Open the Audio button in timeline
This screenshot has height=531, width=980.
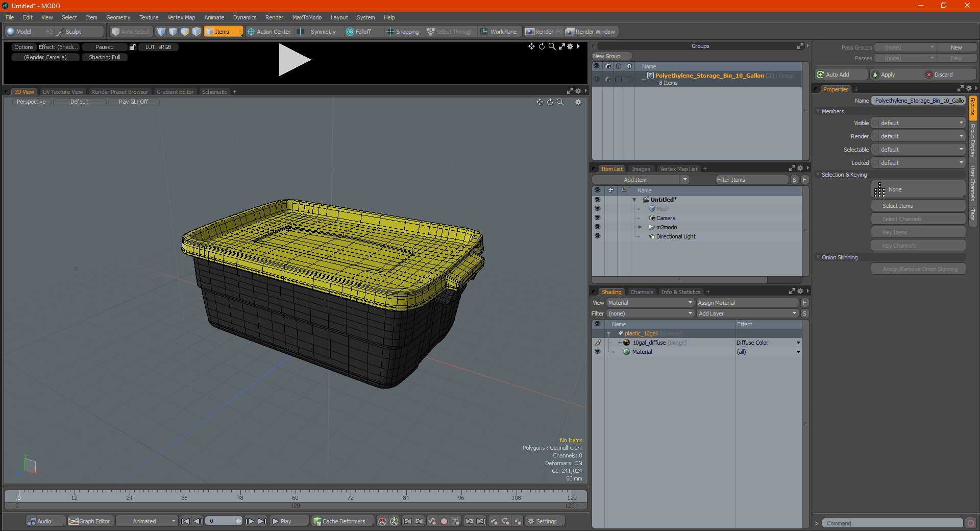coord(45,521)
